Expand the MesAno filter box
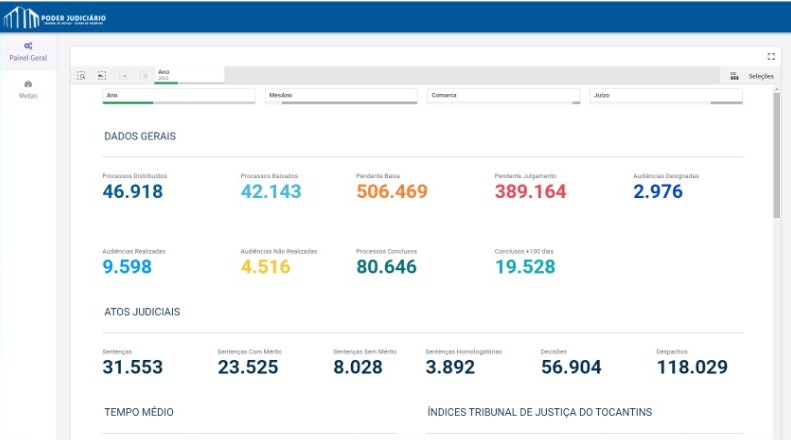Viewport: 791px width, 440px height. 341,96
